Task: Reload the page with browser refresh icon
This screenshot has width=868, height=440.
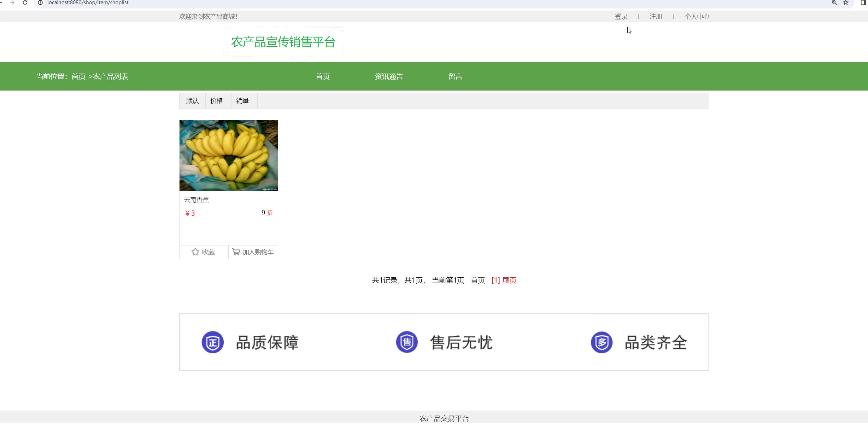Action: pos(25,2)
